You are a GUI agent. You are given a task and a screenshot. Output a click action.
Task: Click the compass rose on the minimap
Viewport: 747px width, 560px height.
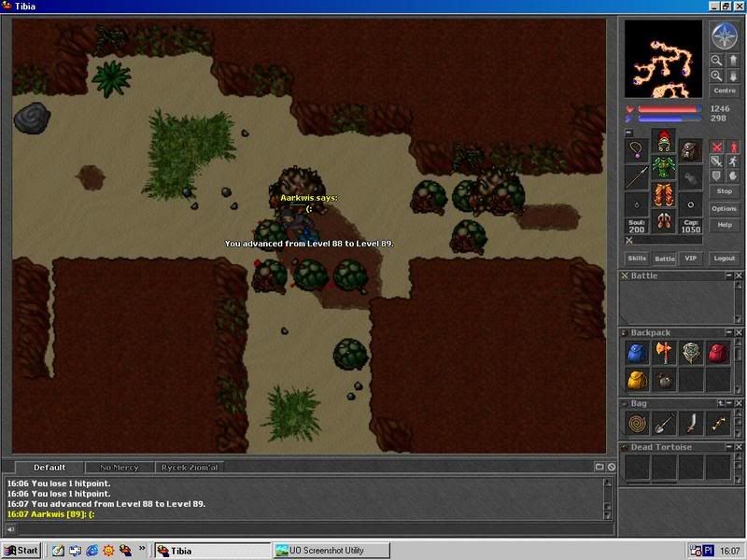point(725,35)
